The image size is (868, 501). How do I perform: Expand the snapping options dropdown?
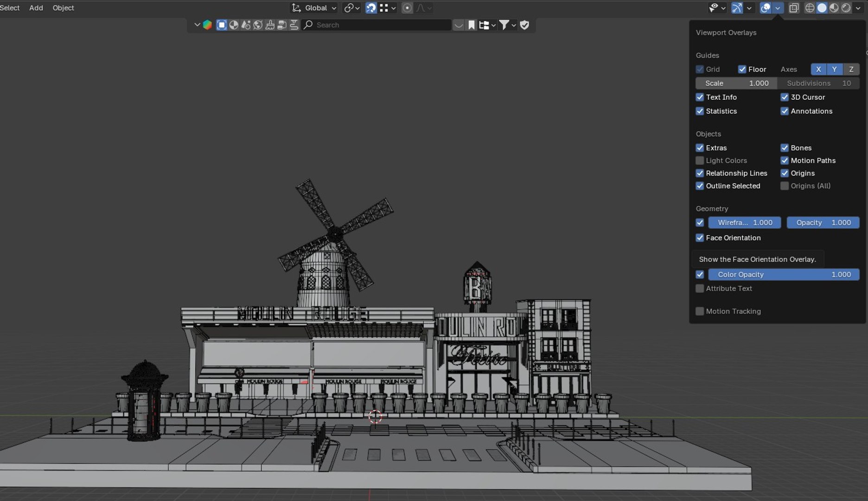(389, 8)
